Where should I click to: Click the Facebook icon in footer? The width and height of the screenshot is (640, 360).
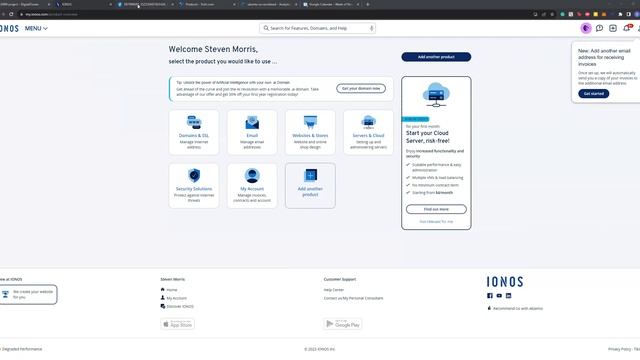click(490, 296)
